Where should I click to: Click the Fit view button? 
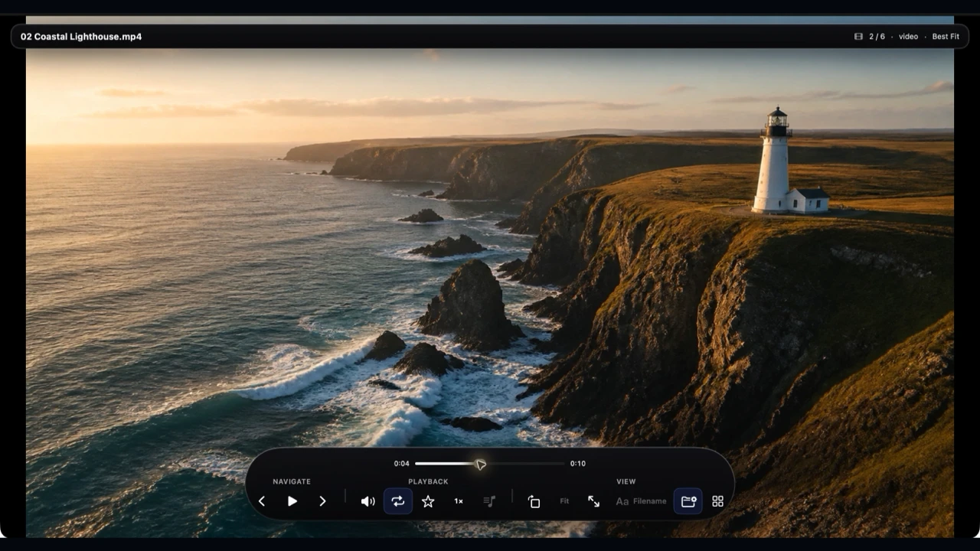point(564,501)
